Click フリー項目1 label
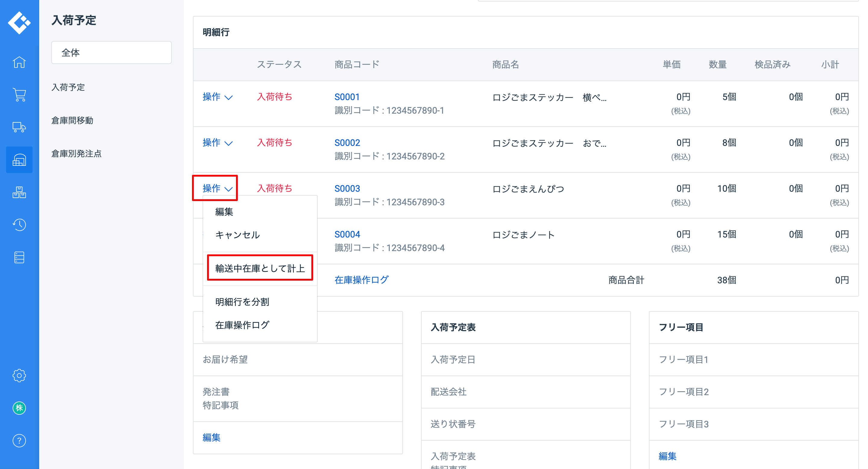The image size is (868, 469). (x=683, y=360)
